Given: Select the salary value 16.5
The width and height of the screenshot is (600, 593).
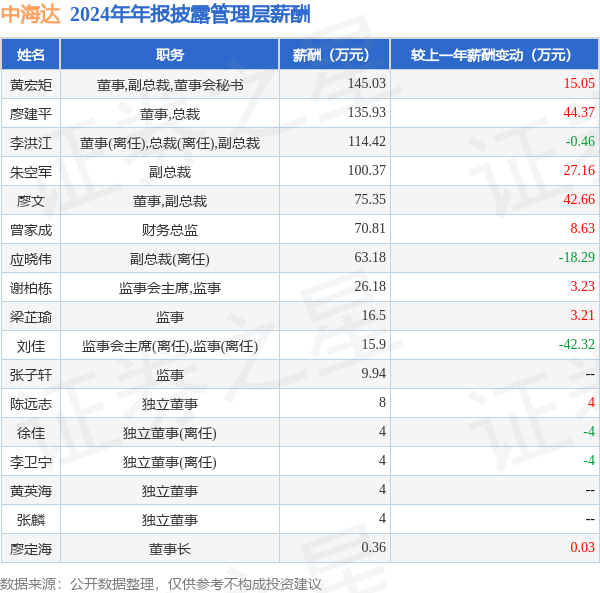Looking at the screenshot, I should tap(373, 316).
